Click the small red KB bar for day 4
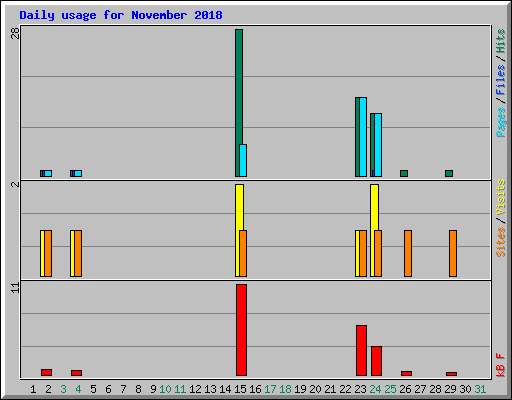The image size is (512, 400). coord(76,373)
